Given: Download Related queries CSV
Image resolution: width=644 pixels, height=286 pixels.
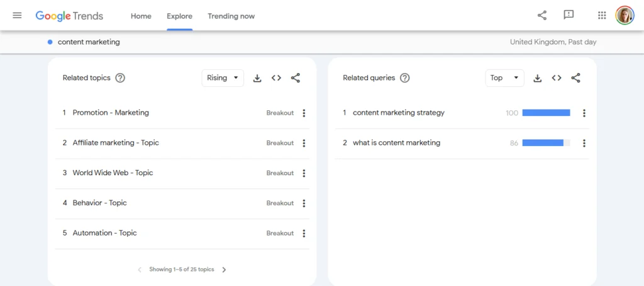Looking at the screenshot, I should (x=537, y=77).
